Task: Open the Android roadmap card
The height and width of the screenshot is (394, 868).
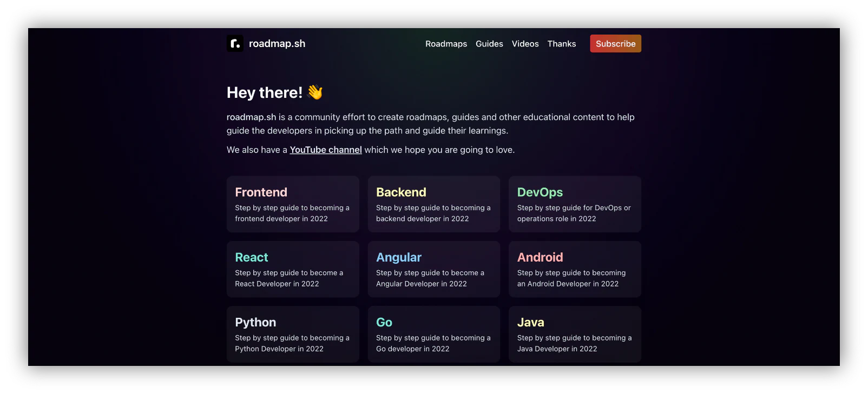Action: 575,269
